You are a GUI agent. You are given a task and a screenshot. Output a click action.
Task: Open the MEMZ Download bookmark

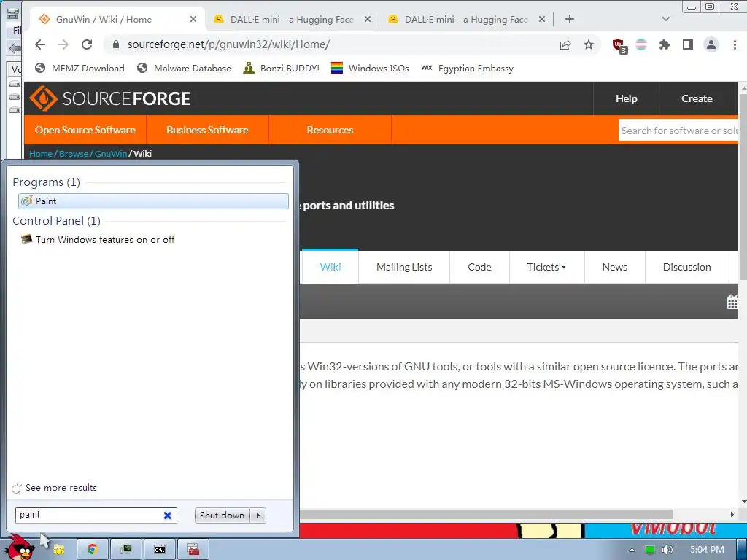coord(80,68)
